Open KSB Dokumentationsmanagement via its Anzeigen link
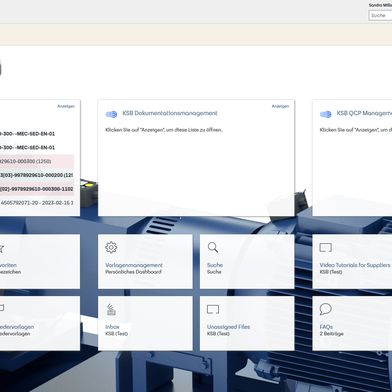The image size is (392, 392). coord(280,106)
